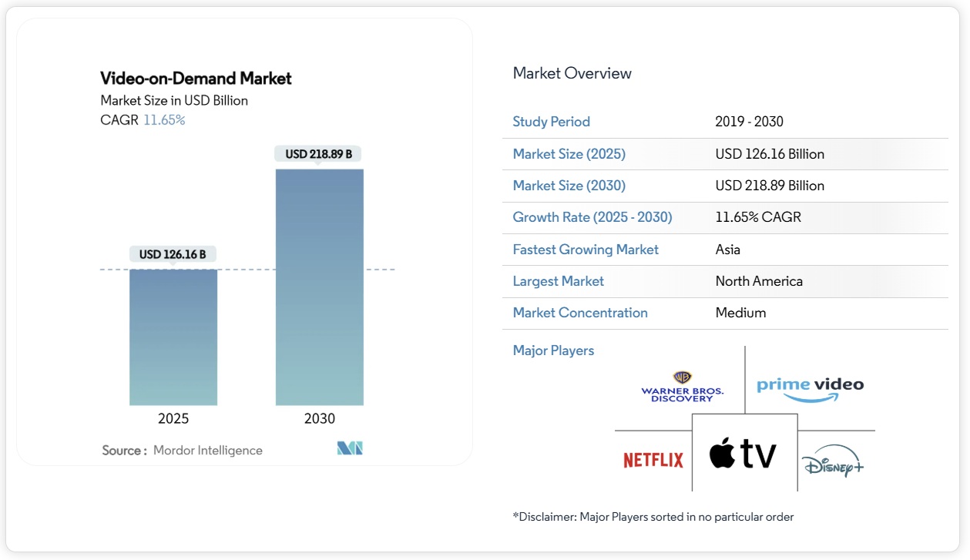Click the Netflix logo

pyautogui.click(x=653, y=460)
